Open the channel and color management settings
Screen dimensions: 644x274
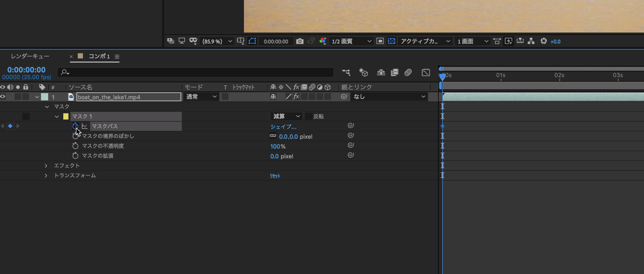pyautogui.click(x=322, y=41)
